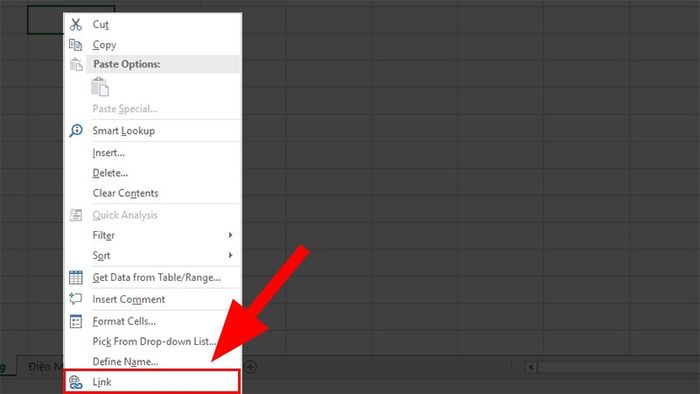The height and width of the screenshot is (394, 700).
Task: Click the Smart Lookup magnifier icon
Action: [x=76, y=130]
